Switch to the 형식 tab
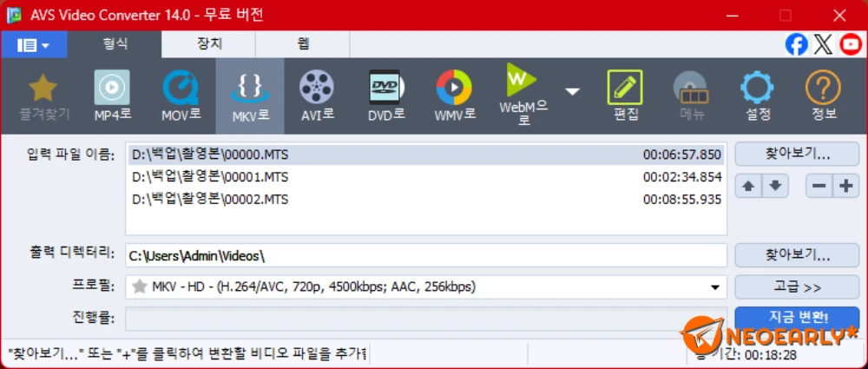868x369 pixels. pos(115,45)
